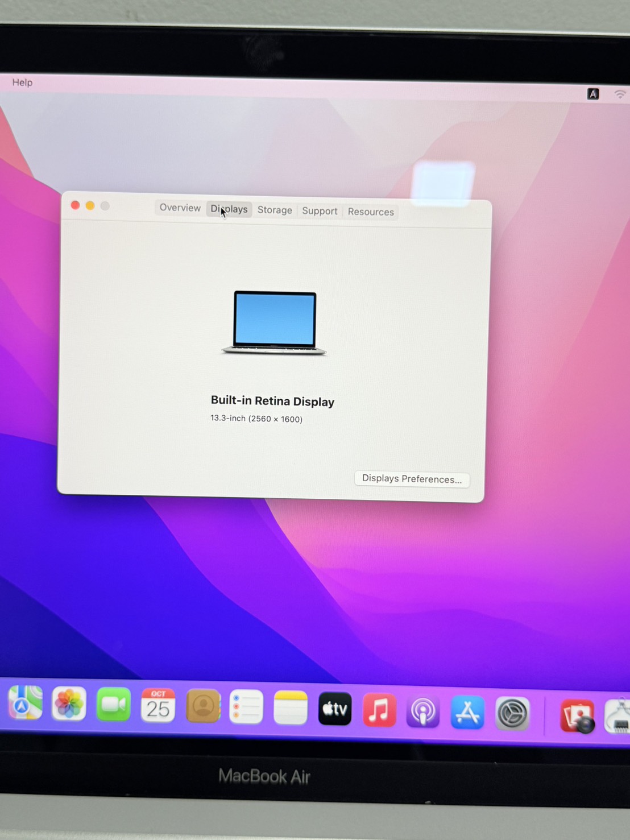Open the App Store
The width and height of the screenshot is (630, 840).
tap(467, 711)
